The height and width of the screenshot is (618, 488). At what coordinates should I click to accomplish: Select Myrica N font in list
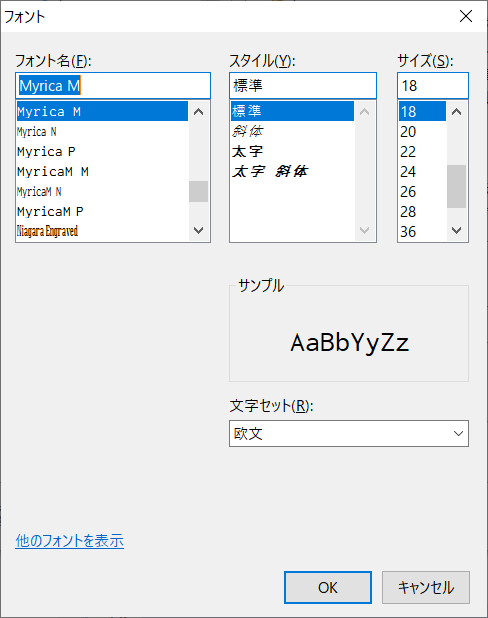point(102,132)
